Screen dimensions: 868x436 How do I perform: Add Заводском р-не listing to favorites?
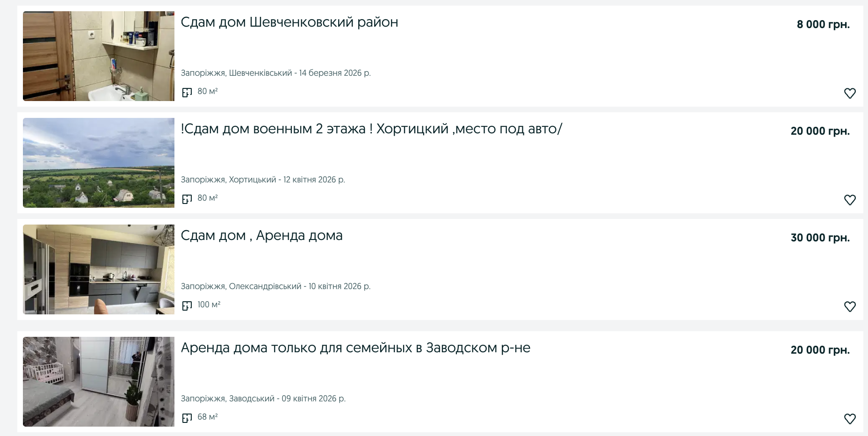(850, 419)
